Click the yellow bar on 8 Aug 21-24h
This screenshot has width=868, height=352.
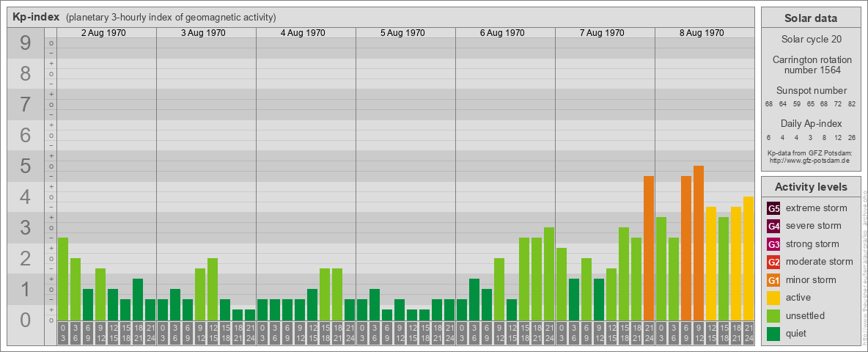pos(749,258)
